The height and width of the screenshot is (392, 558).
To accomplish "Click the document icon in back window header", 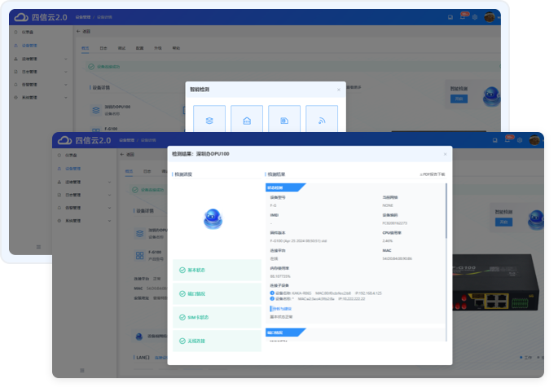I will point(450,17).
